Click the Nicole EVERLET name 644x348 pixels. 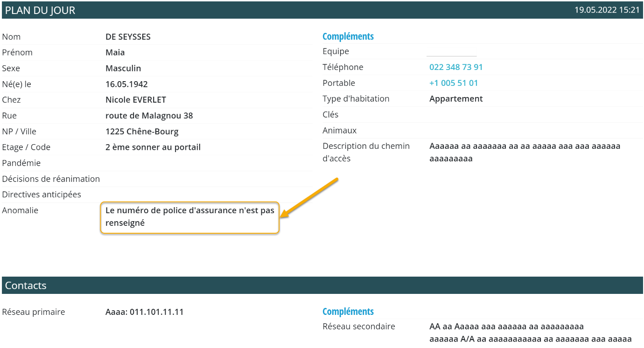[x=135, y=100]
